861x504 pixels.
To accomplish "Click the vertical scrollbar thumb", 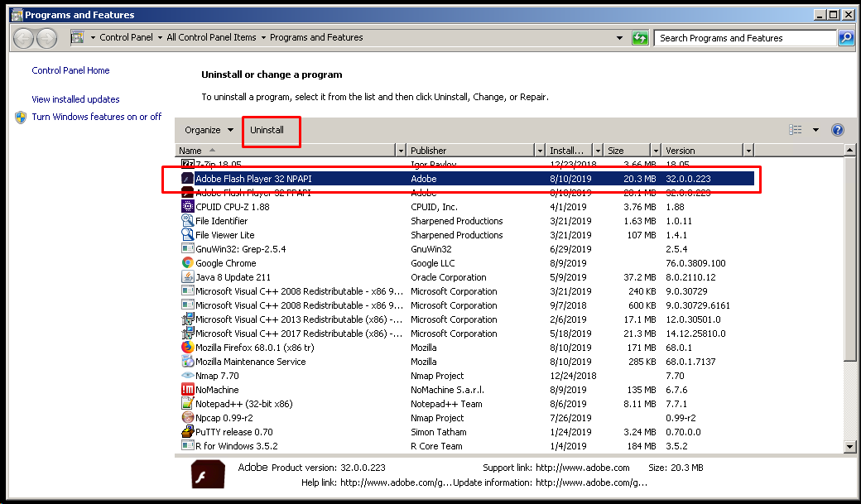I will click(849, 258).
